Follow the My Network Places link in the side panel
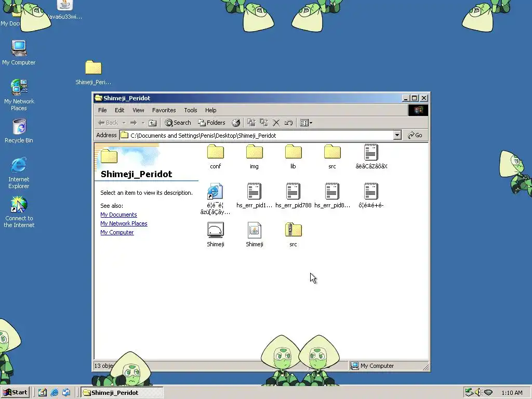 (124, 223)
